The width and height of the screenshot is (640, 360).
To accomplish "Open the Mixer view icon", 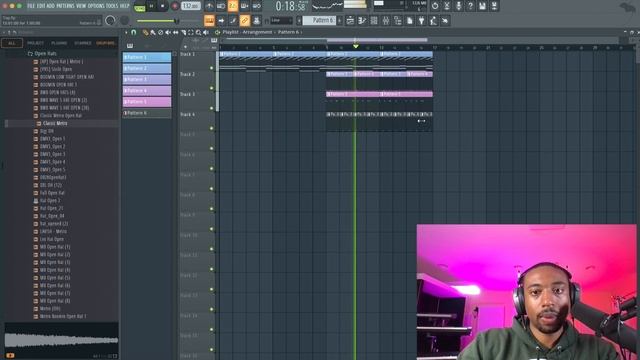I will [386, 20].
